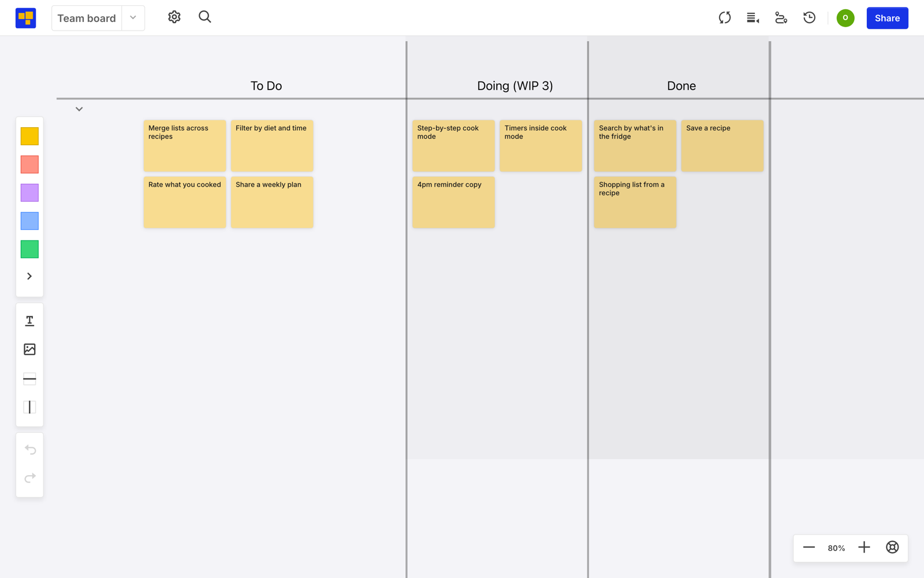This screenshot has height=578, width=924.
Task: Select the image insert tool
Action: (x=29, y=349)
